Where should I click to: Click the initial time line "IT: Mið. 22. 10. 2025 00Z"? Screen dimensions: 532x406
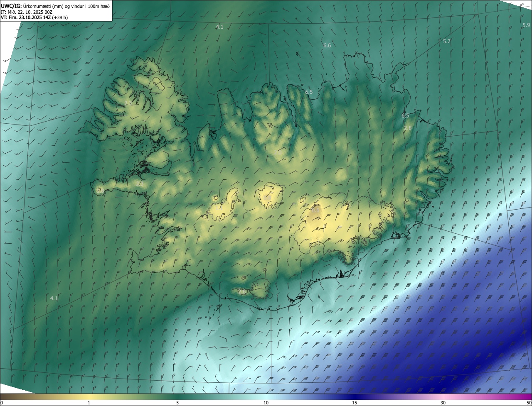click(x=26, y=12)
